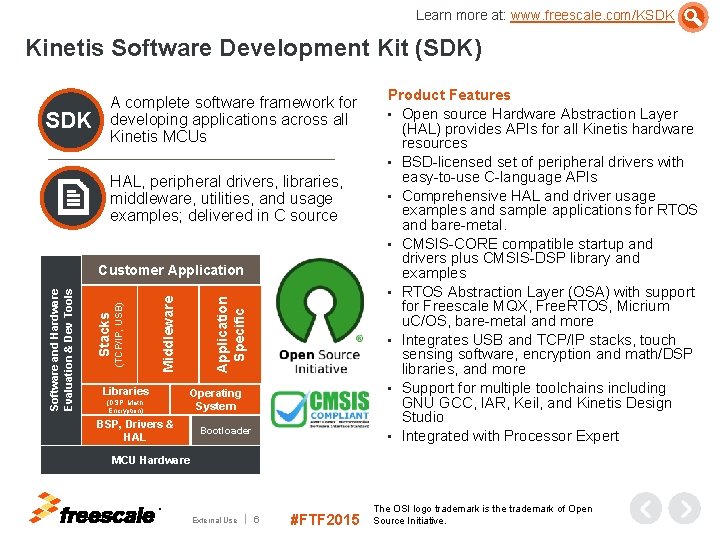720x540 pixels.
Task: Click the CMSIS-CORE compatible startup bullet
Action: click(x=527, y=258)
